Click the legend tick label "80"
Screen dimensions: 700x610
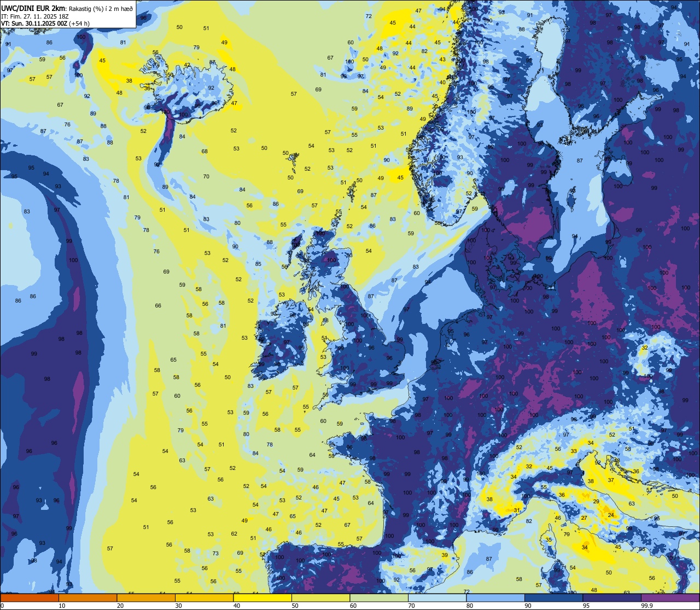470,606
